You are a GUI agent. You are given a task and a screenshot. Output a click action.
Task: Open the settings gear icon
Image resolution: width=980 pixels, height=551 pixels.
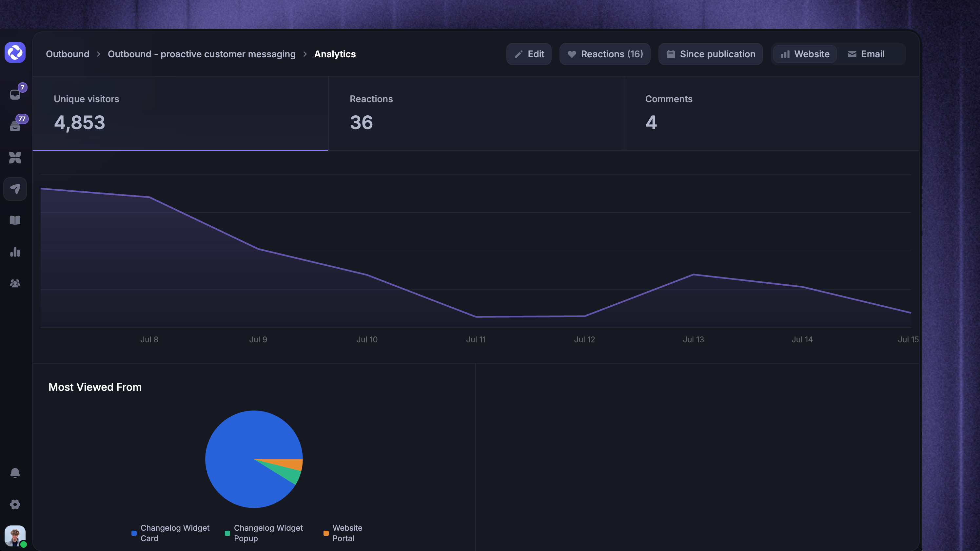(x=15, y=504)
